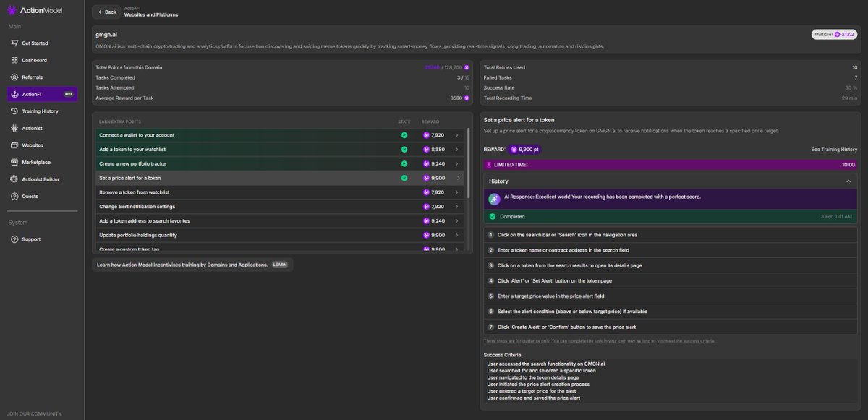The width and height of the screenshot is (868, 420).
Task: Click the token icon beside Average Reward 8580
Action: pos(467,98)
